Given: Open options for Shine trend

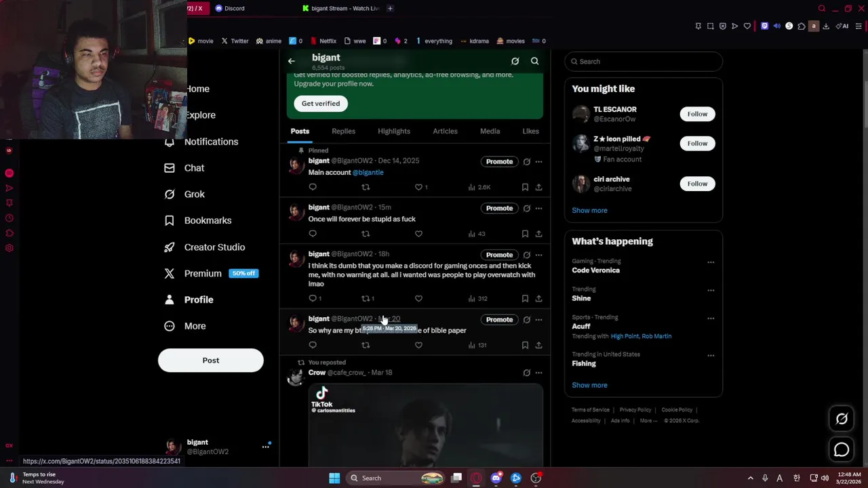Looking at the screenshot, I should pos(711,290).
